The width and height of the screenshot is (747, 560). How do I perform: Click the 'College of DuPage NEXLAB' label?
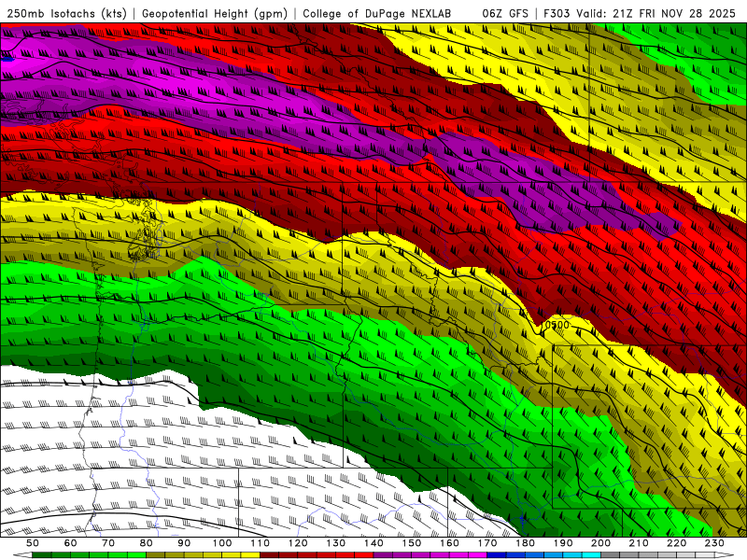coord(377,13)
